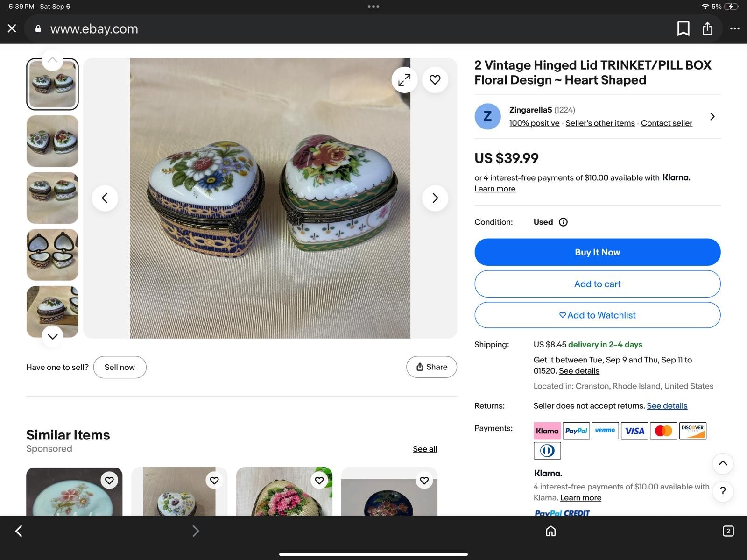Viewport: 747px width, 560px height.
Task: Click Add to Watchlist button
Action: (x=598, y=315)
